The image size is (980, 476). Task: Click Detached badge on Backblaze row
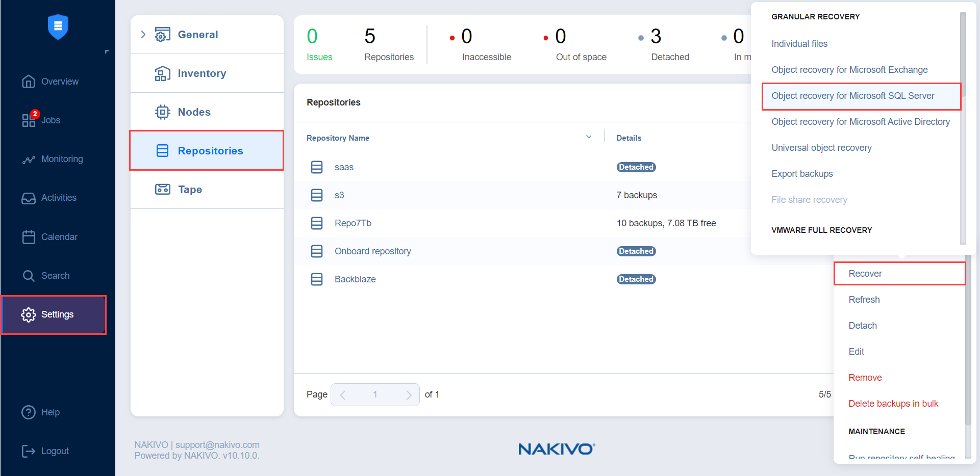click(636, 279)
